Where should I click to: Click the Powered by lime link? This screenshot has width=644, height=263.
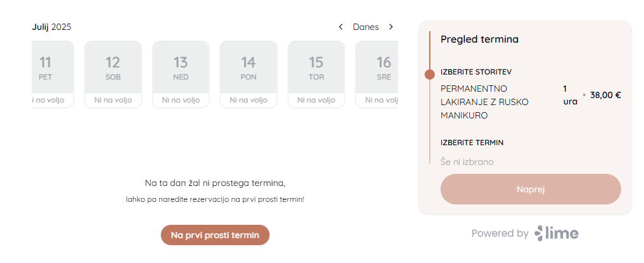pyautogui.click(x=524, y=234)
